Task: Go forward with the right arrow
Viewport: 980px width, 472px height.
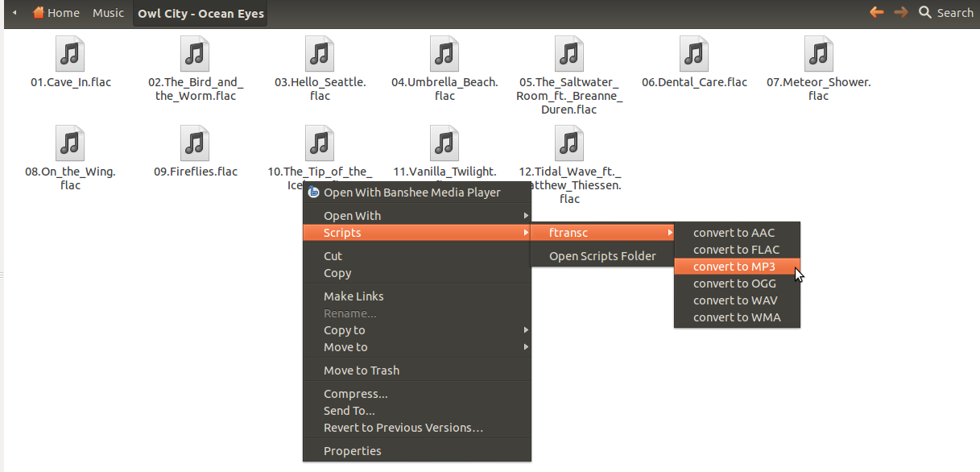Action: tap(901, 12)
